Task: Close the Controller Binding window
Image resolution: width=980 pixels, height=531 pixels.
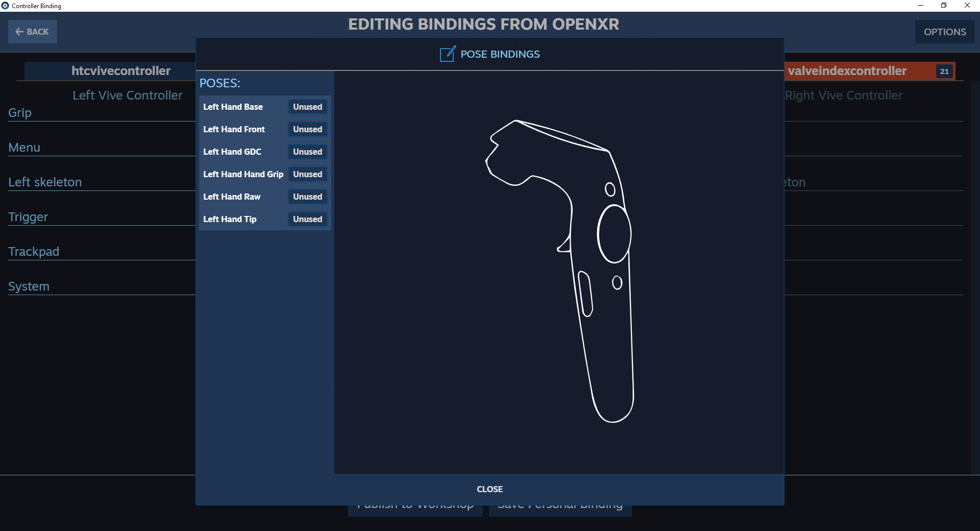Action: (967, 6)
